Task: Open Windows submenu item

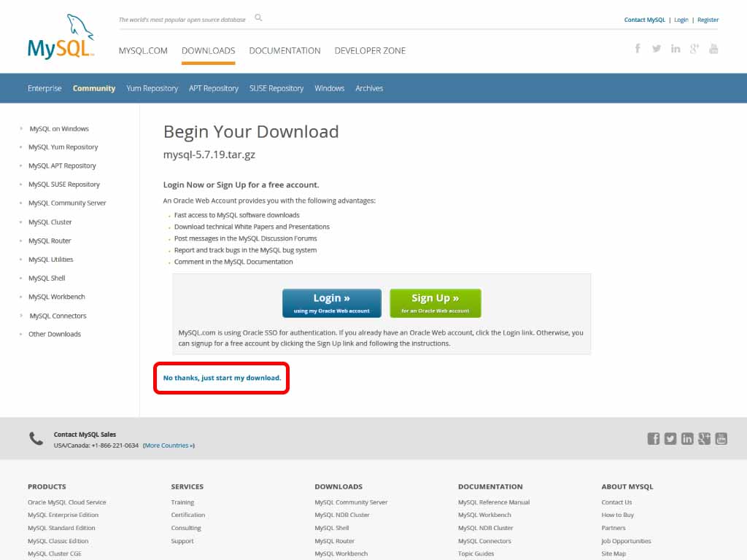Action: (x=329, y=88)
